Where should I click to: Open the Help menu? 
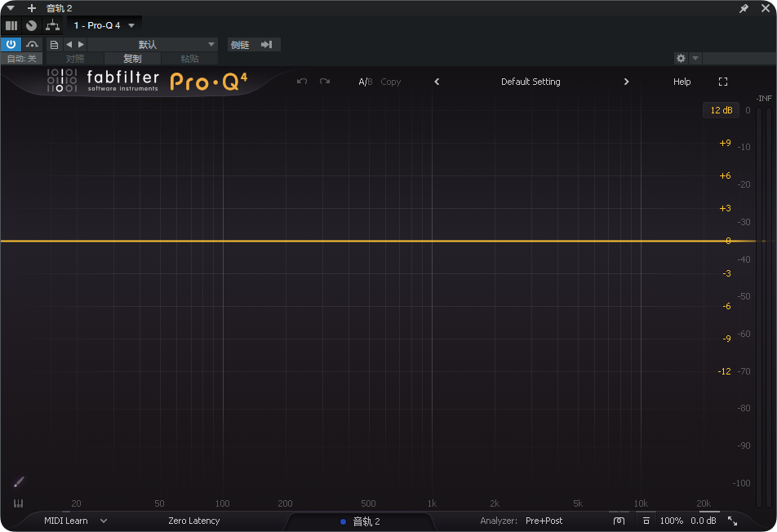pyautogui.click(x=682, y=82)
